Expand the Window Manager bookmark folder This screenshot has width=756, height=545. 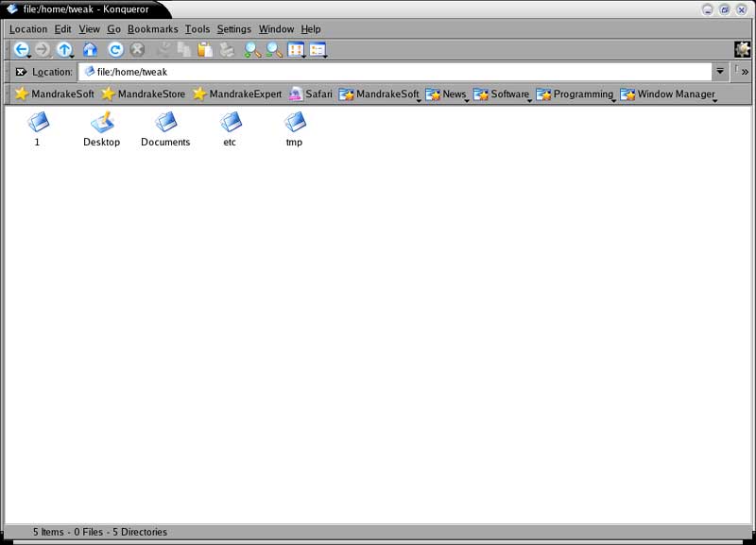pos(667,94)
